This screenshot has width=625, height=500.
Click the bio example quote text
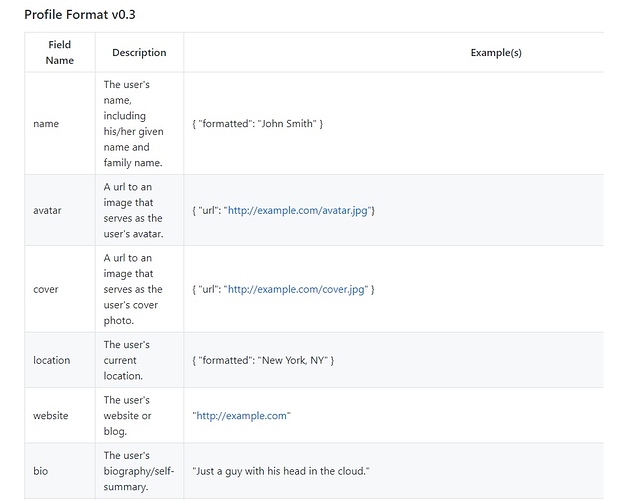point(281,471)
